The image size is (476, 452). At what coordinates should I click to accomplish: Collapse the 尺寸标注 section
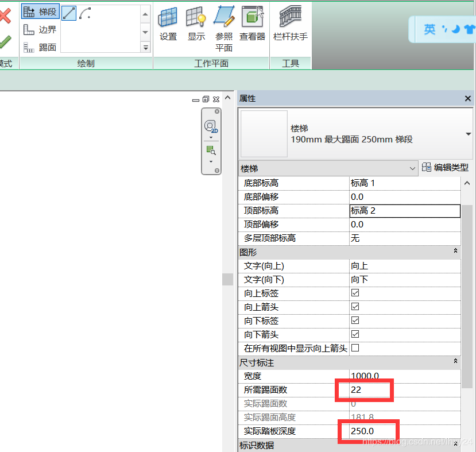click(455, 361)
